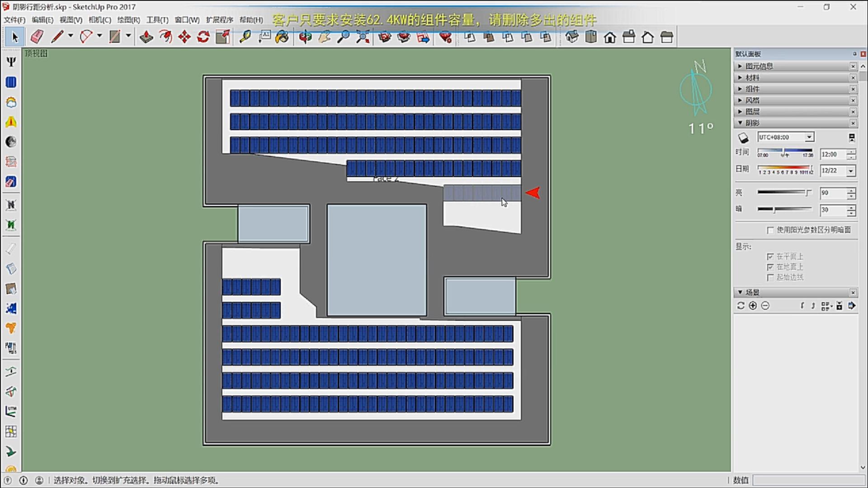Open the 绘图(R) menu

(x=129, y=20)
